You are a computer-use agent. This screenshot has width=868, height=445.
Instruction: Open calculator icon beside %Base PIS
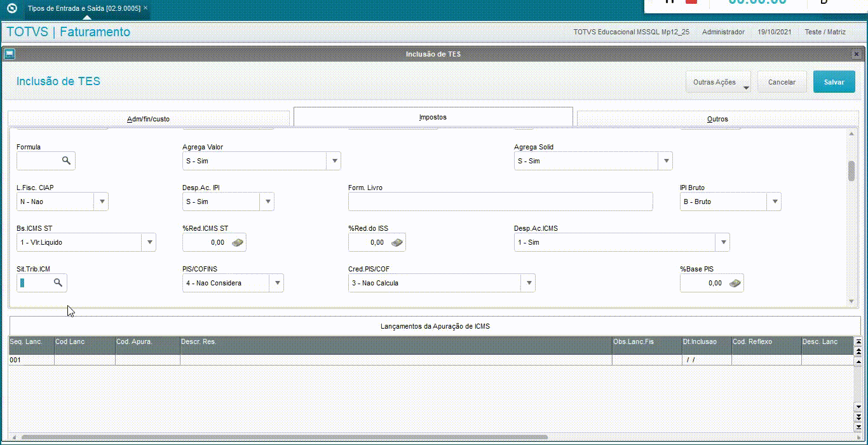point(735,283)
